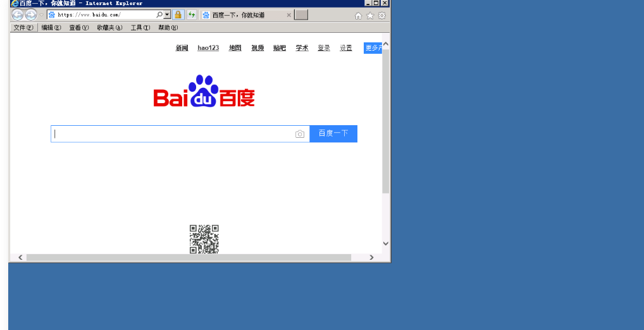Click the vertical scrollbar down arrow
This screenshot has width=644, height=330.
pos(386,243)
